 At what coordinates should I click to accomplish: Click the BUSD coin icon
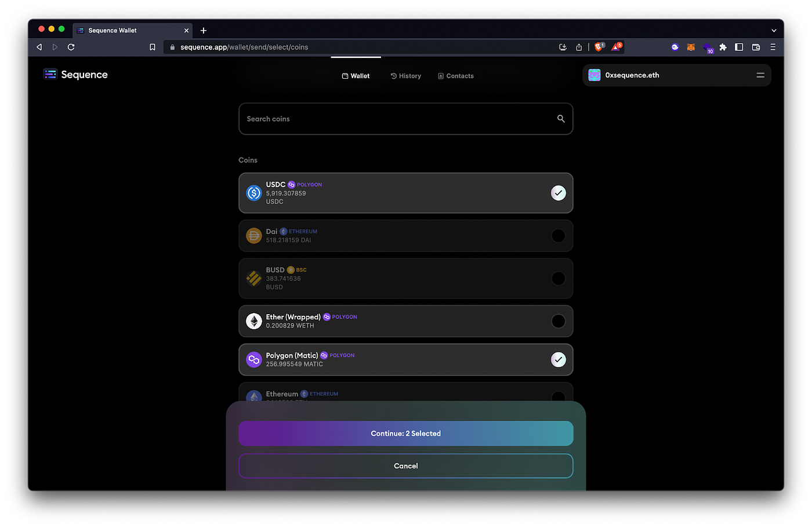[254, 279]
